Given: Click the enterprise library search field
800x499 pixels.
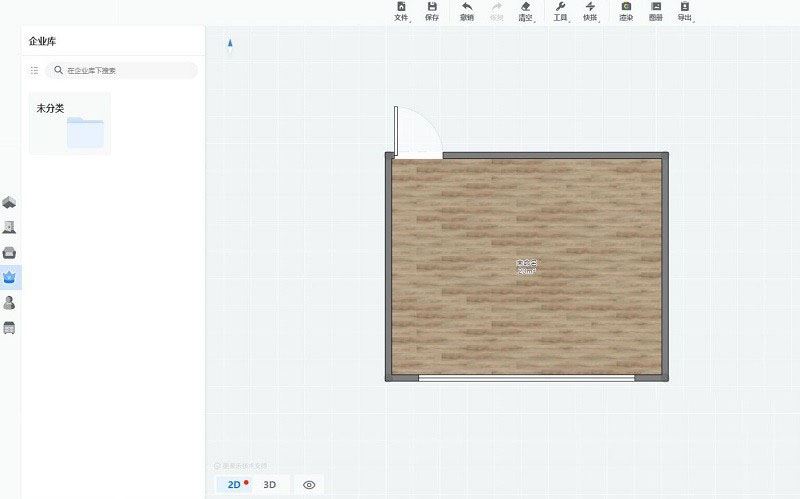Looking at the screenshot, I should 125,71.
